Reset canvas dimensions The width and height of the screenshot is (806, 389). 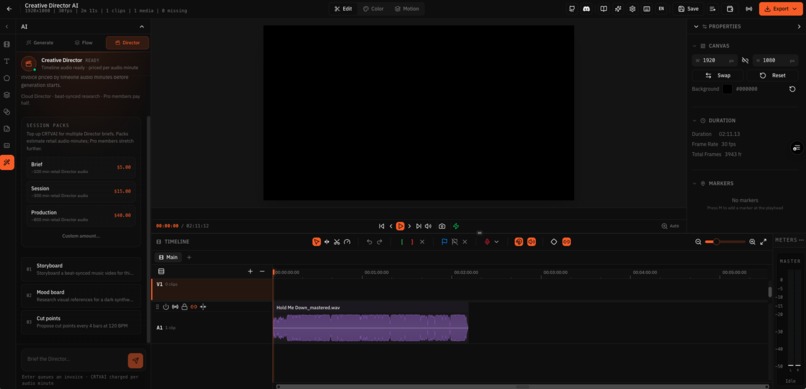(x=772, y=75)
